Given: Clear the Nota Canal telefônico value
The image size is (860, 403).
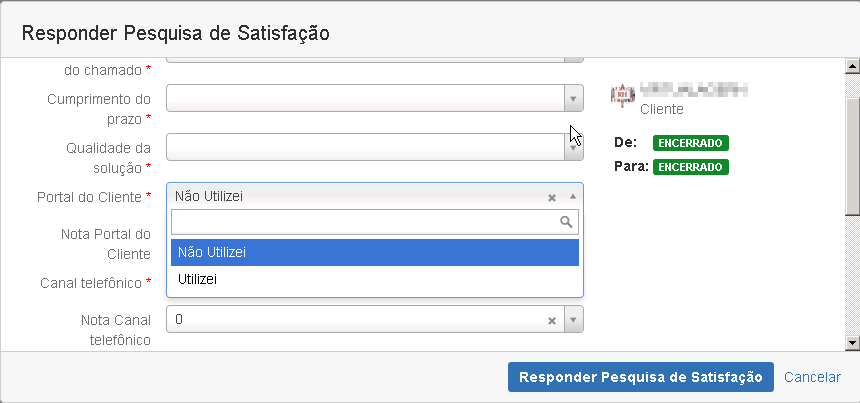Looking at the screenshot, I should click(x=551, y=320).
